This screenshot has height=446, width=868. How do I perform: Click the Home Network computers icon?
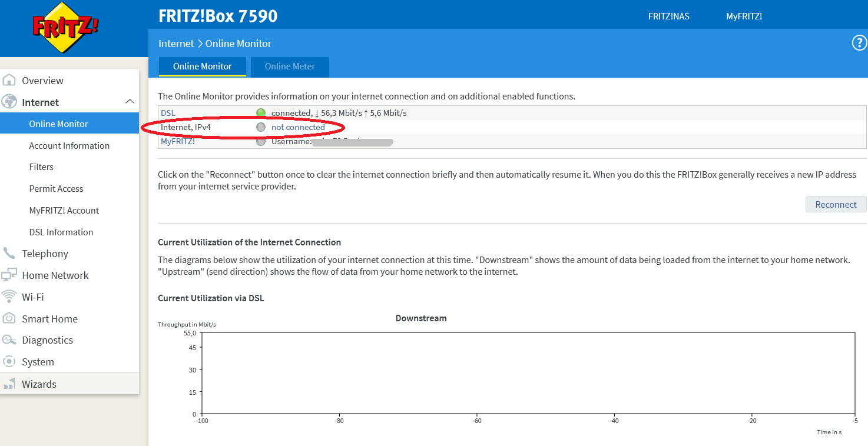(9, 275)
